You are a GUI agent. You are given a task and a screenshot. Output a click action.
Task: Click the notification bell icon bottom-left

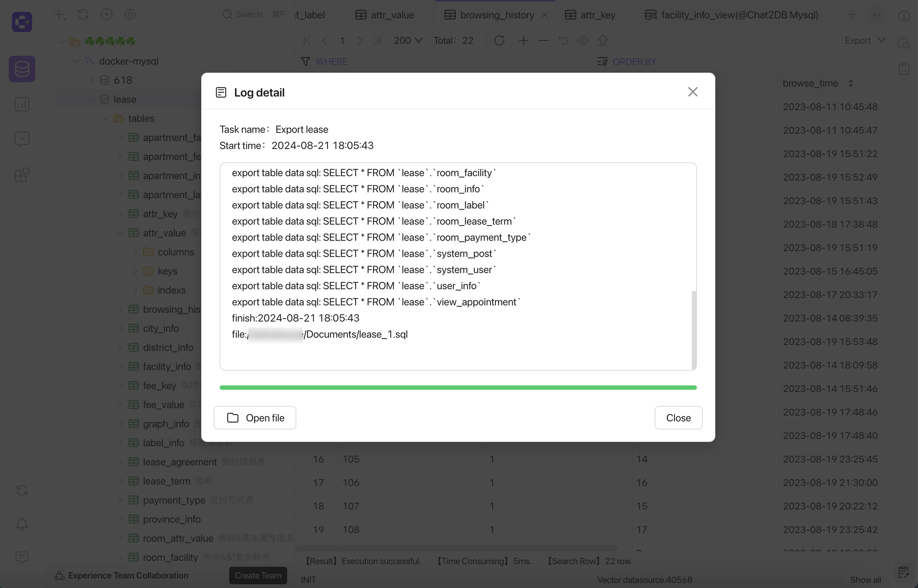pyautogui.click(x=21, y=524)
